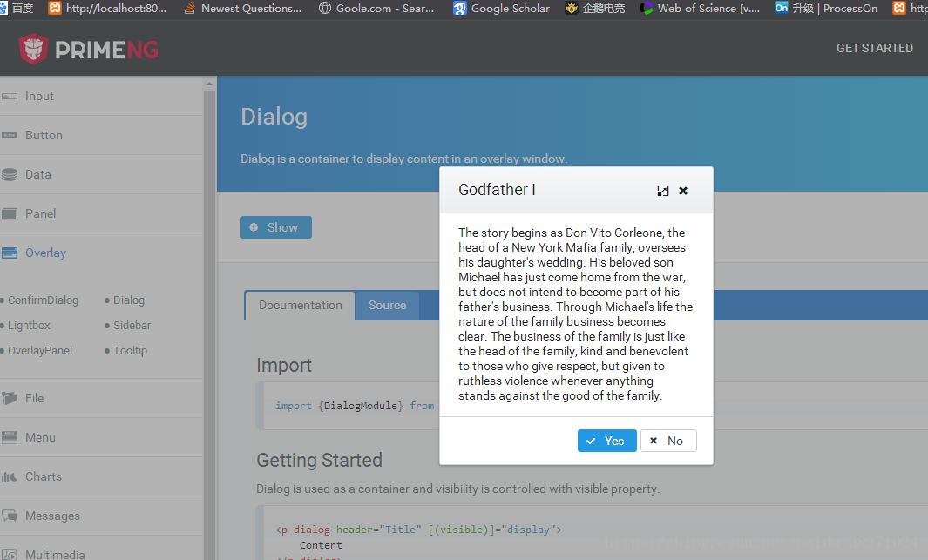This screenshot has height=560, width=928.
Task: Click the blue Show button
Action: [x=276, y=227]
